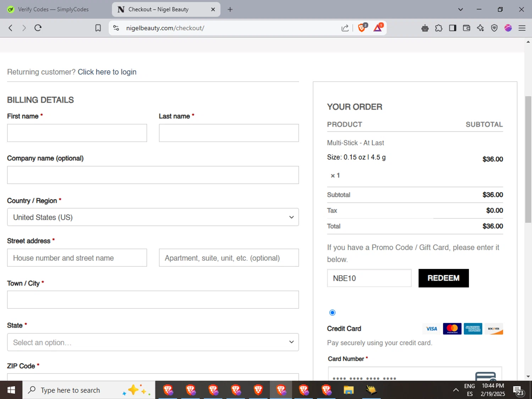The height and width of the screenshot is (399, 532).
Task: Open the notification center
Action: click(518, 390)
